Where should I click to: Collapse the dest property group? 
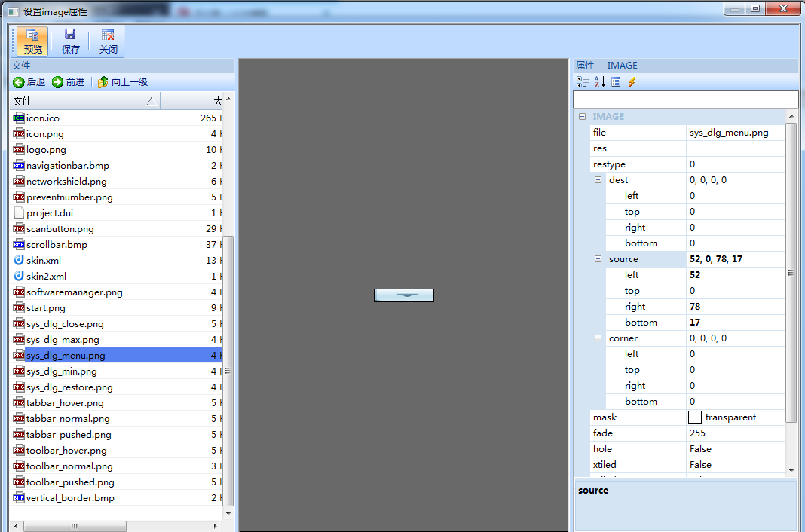point(598,179)
